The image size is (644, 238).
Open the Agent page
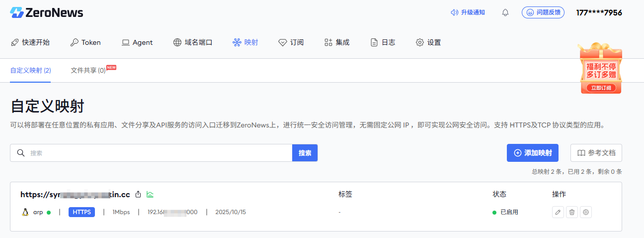[x=137, y=42]
